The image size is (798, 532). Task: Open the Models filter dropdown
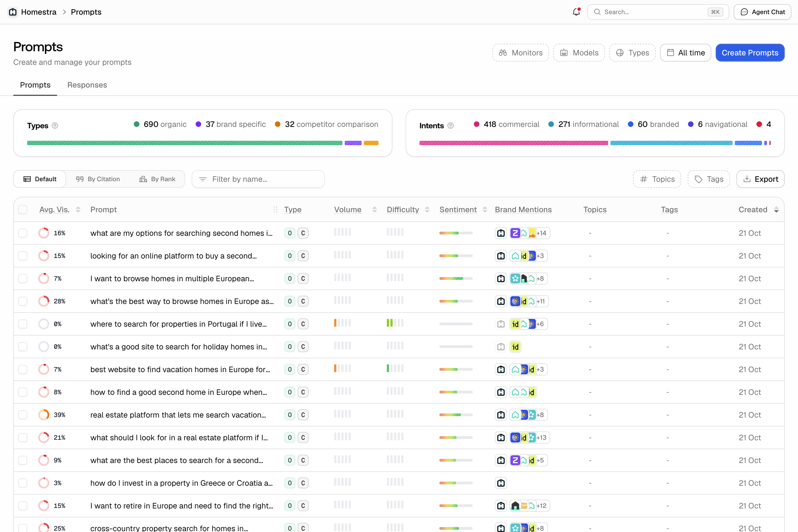pyautogui.click(x=579, y=53)
